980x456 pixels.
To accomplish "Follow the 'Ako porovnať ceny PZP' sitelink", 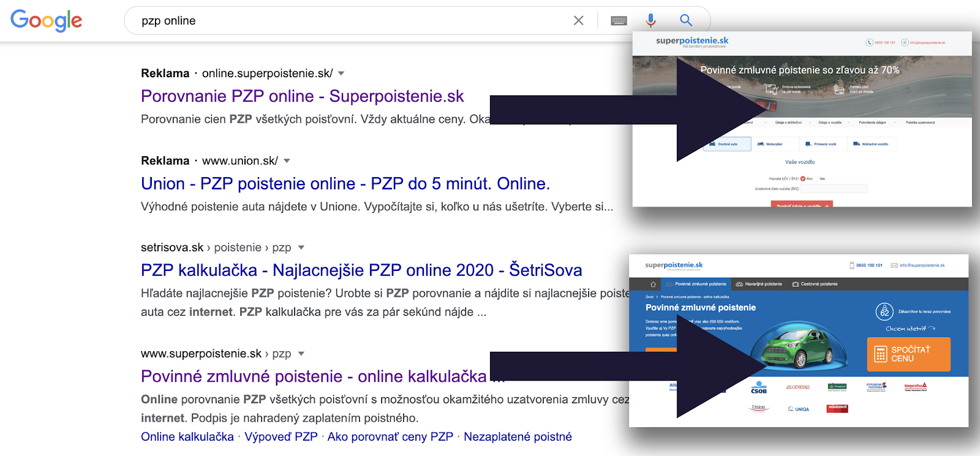I will coord(390,436).
